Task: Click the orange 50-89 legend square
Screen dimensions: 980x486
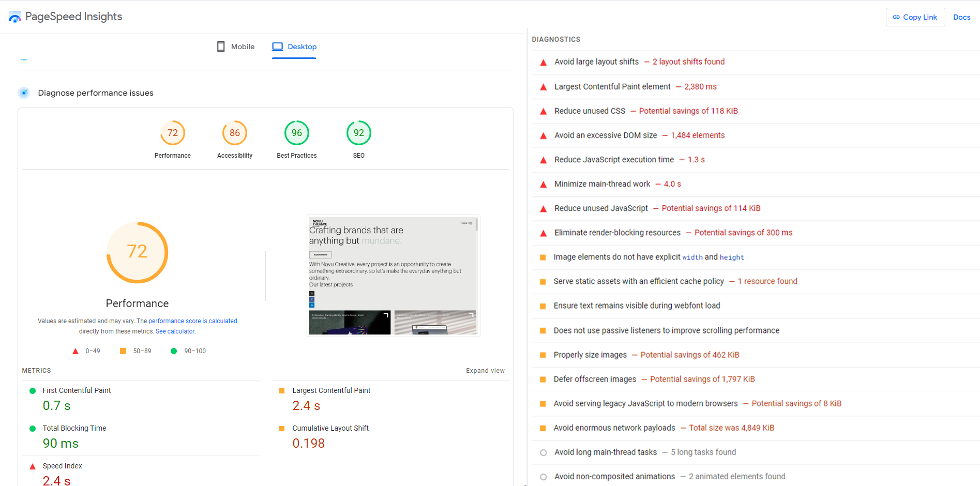Action: (123, 351)
